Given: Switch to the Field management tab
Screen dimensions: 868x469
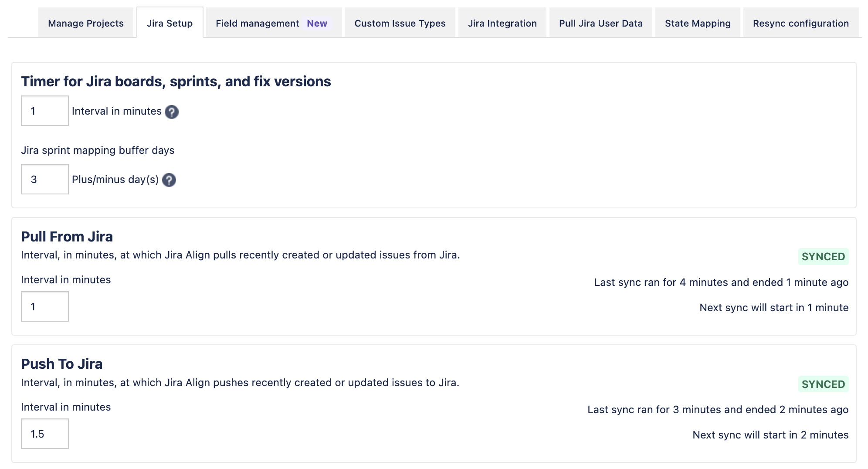Looking at the screenshot, I should [258, 23].
